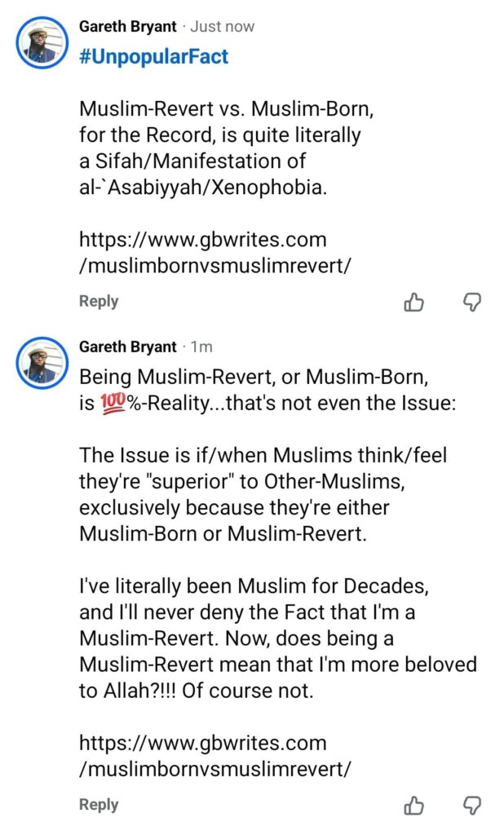Click the "1m" timestamp
This screenshot has height=835, width=504.
201,347
